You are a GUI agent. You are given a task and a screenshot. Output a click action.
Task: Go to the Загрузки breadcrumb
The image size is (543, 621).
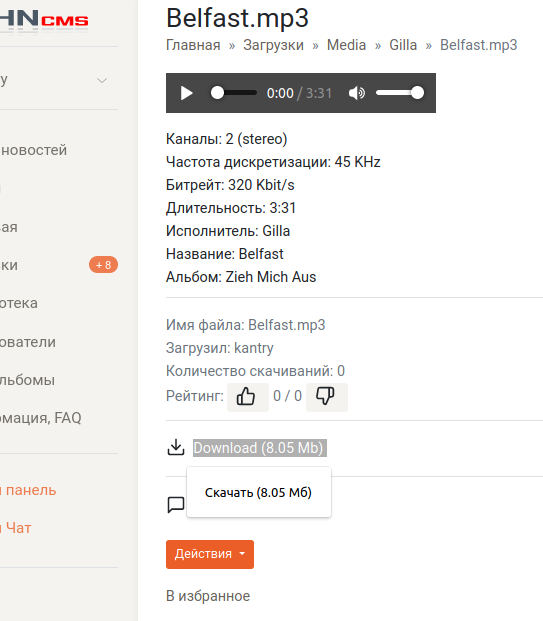click(273, 45)
